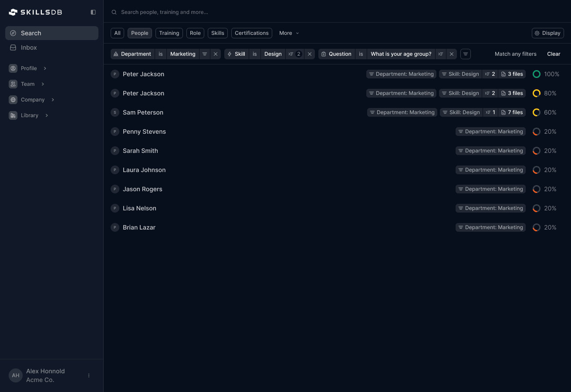Clear all active filters

tap(553, 54)
